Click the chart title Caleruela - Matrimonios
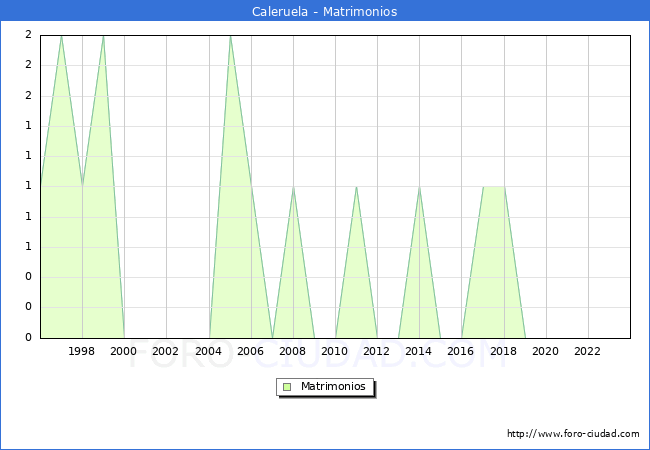The width and height of the screenshot is (650, 450). 325,12
